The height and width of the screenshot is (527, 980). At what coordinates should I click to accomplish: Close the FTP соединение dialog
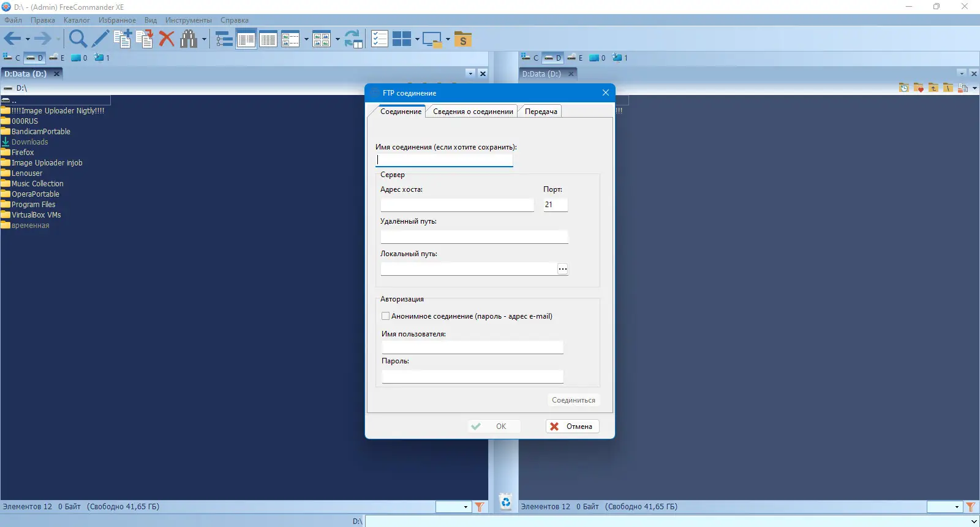coord(606,93)
